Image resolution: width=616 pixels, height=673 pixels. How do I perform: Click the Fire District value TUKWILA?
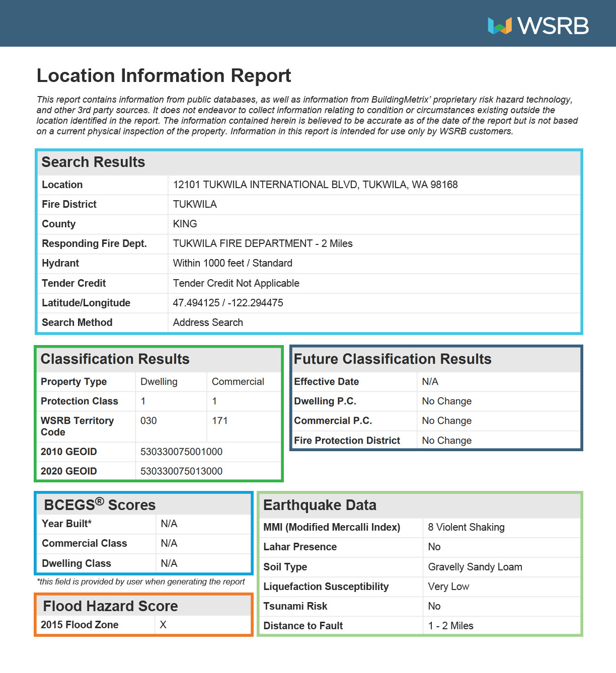pos(195,204)
